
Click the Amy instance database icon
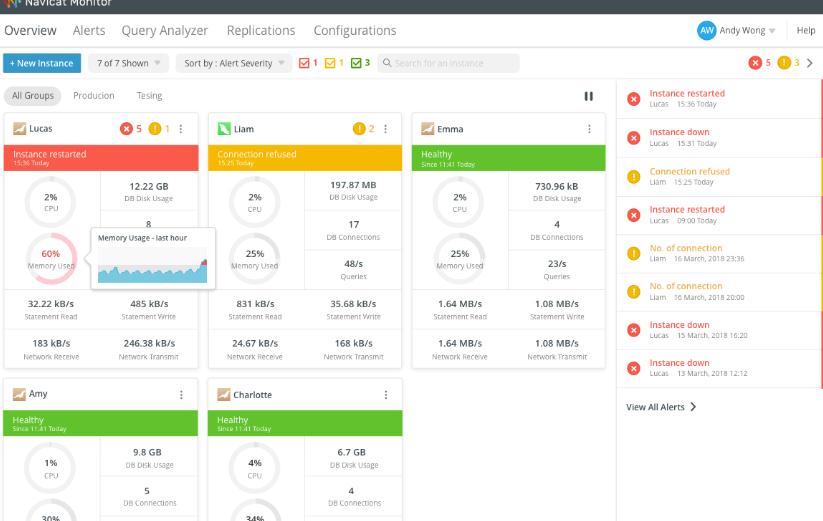click(x=19, y=394)
